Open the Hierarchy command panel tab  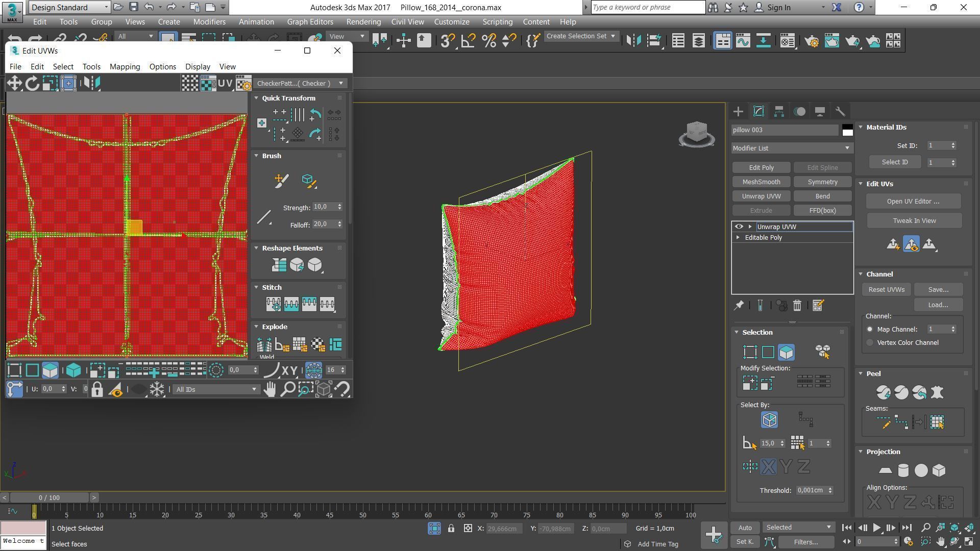(779, 112)
